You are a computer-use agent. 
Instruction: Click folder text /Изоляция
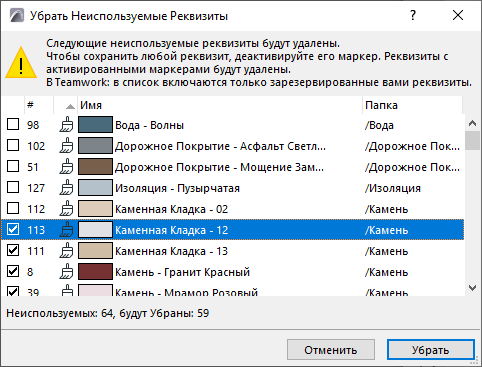(393, 188)
